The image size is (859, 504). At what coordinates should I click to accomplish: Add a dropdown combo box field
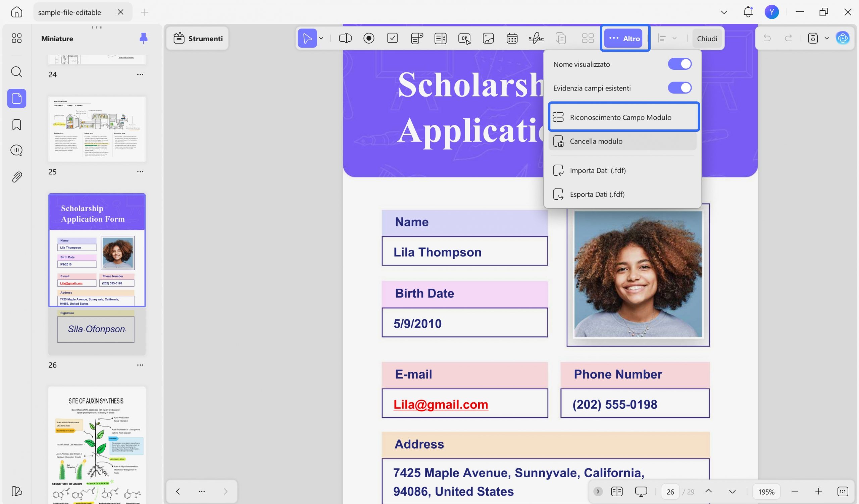pyautogui.click(x=416, y=38)
